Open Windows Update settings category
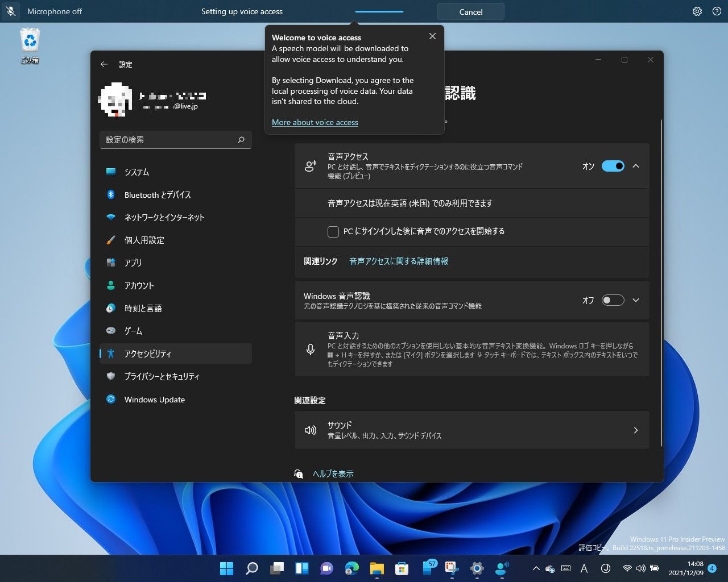 point(176,400)
